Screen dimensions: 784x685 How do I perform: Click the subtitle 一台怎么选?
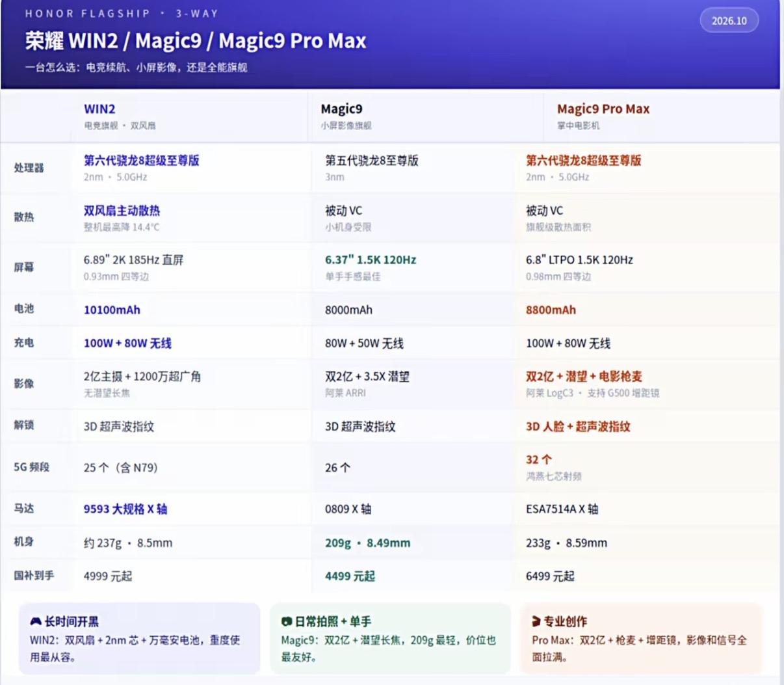(x=136, y=67)
